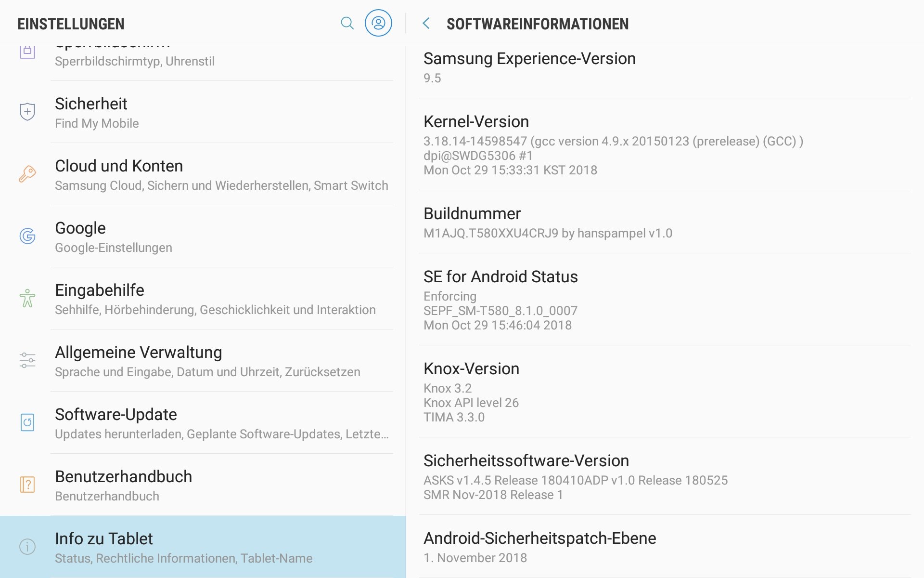Tap the Buildnummer entry
The height and width of the screenshot is (578, 924).
pyautogui.click(x=665, y=222)
